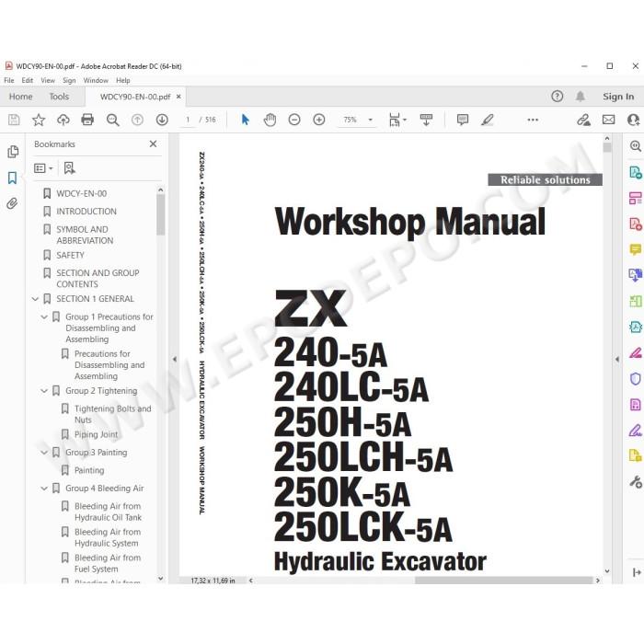View notifications bell icon
This screenshot has height=644, width=644.
point(580,97)
